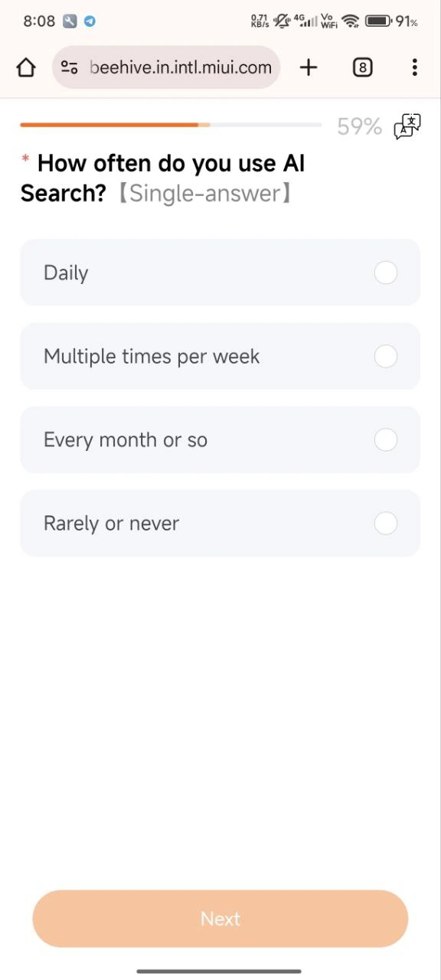This screenshot has width=441, height=980.
Task: Tap the Next button
Action: [x=220, y=919]
